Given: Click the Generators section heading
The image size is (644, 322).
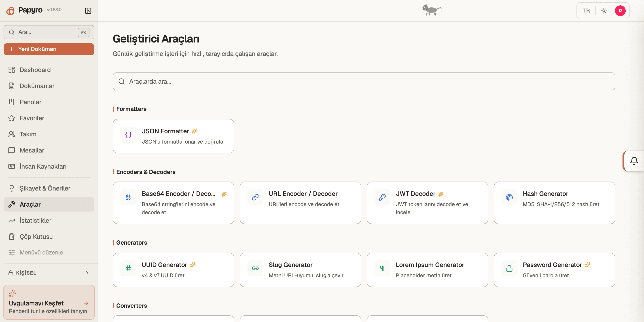Looking at the screenshot, I should 131,242.
